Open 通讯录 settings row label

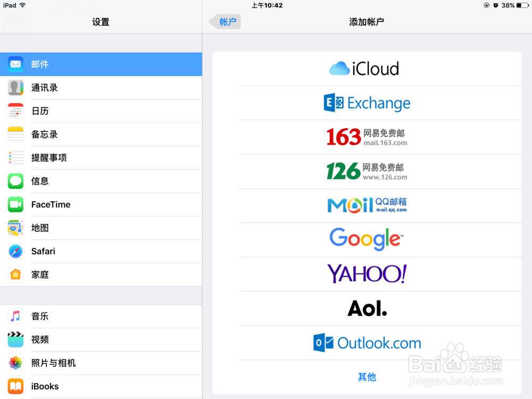click(45, 88)
